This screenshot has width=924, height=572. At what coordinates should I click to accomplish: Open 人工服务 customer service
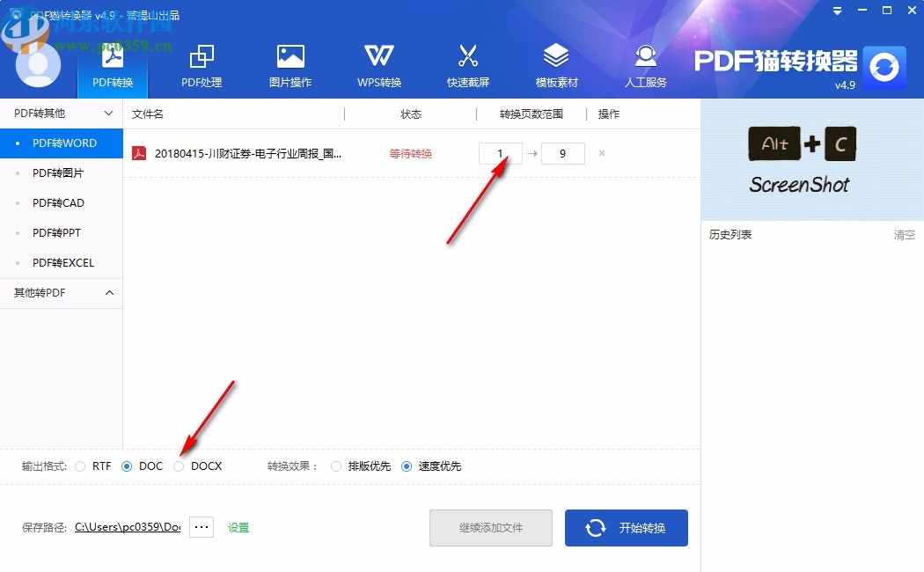click(645, 63)
